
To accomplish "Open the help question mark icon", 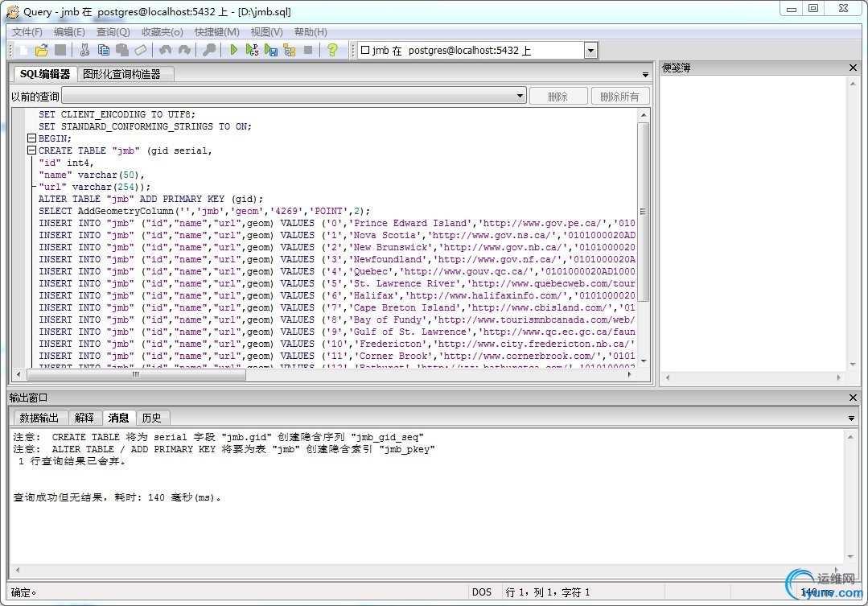I will pyautogui.click(x=332, y=50).
